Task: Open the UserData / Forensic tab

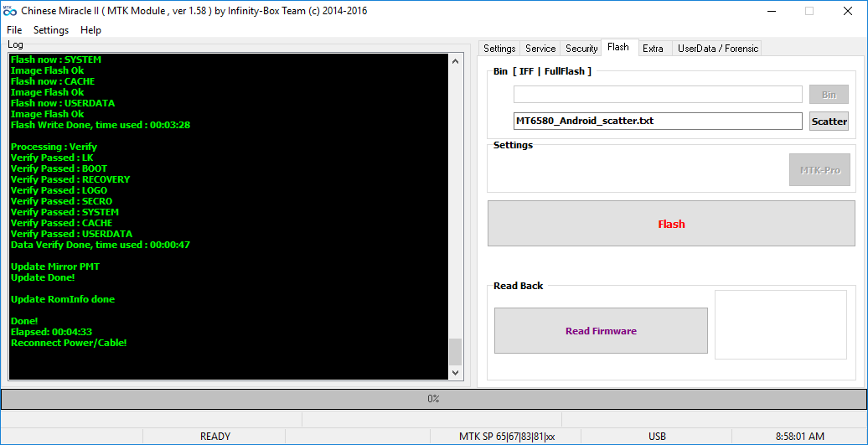Action: click(718, 48)
